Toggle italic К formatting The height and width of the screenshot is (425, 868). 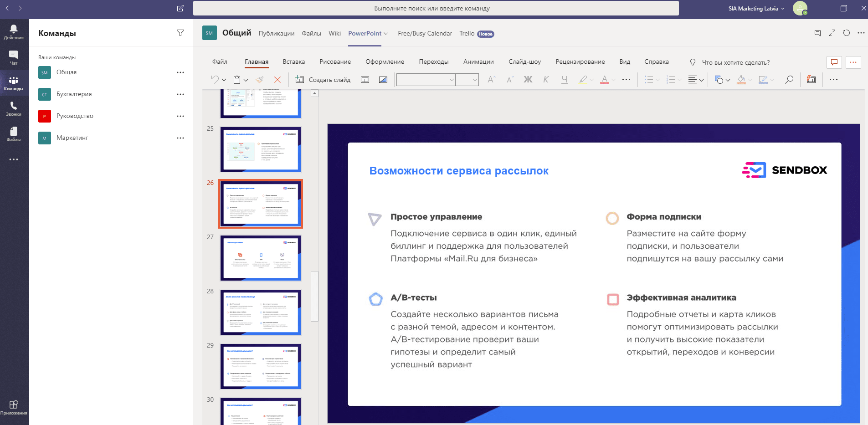tap(546, 80)
